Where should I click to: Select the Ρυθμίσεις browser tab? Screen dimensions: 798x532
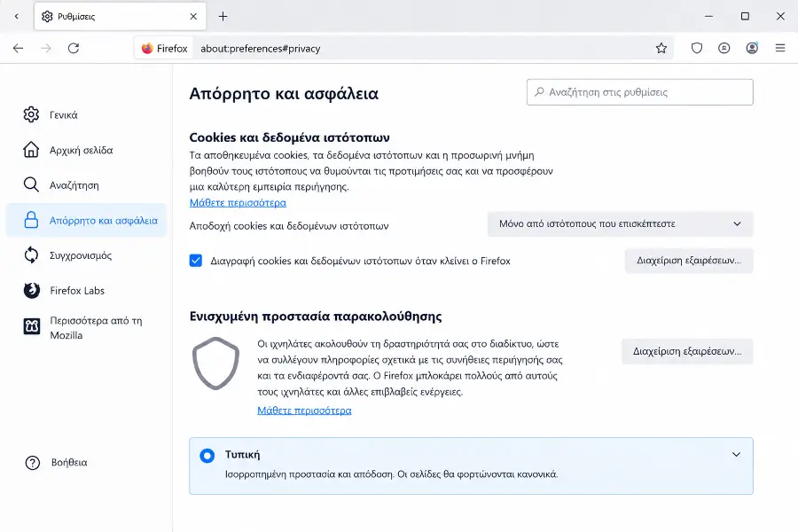(x=120, y=16)
